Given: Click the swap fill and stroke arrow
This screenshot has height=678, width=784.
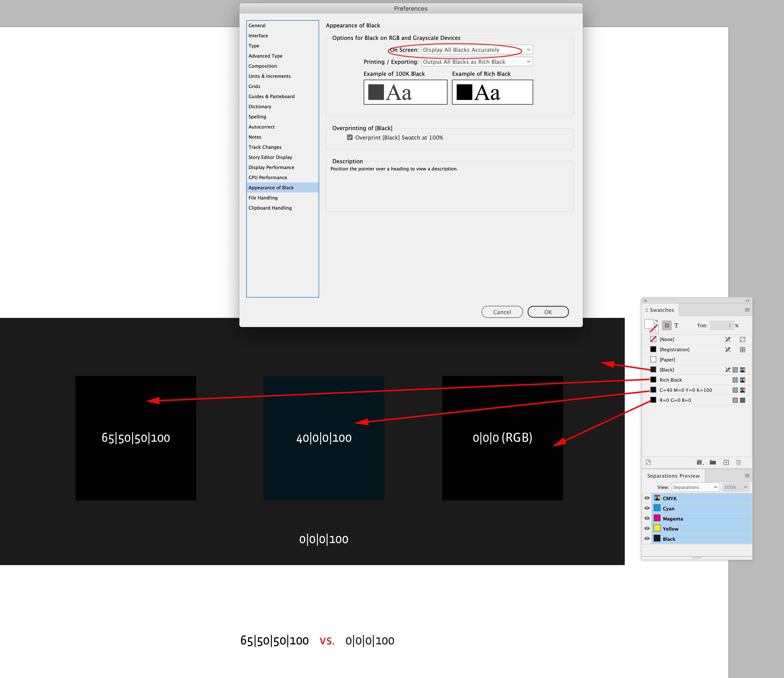Looking at the screenshot, I should tap(656, 321).
